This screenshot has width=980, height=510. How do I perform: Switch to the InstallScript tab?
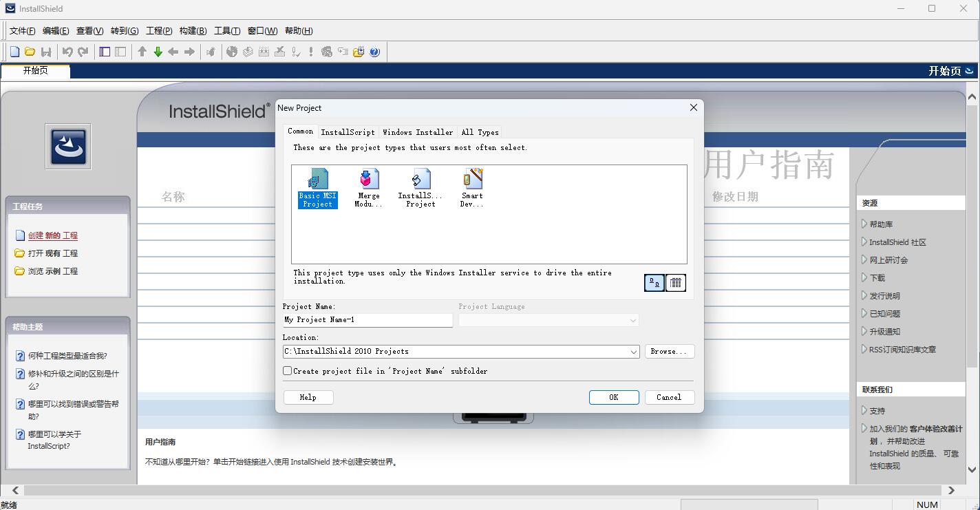point(348,132)
